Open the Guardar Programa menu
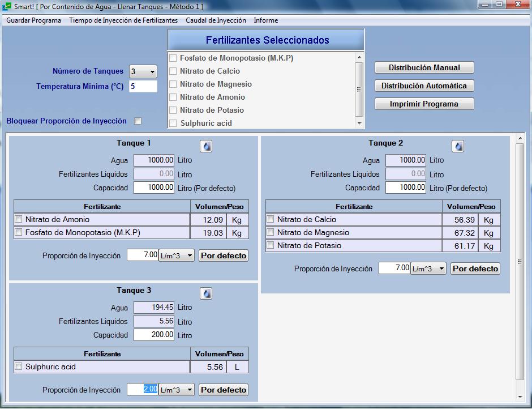The width and height of the screenshot is (532, 409). (33, 20)
